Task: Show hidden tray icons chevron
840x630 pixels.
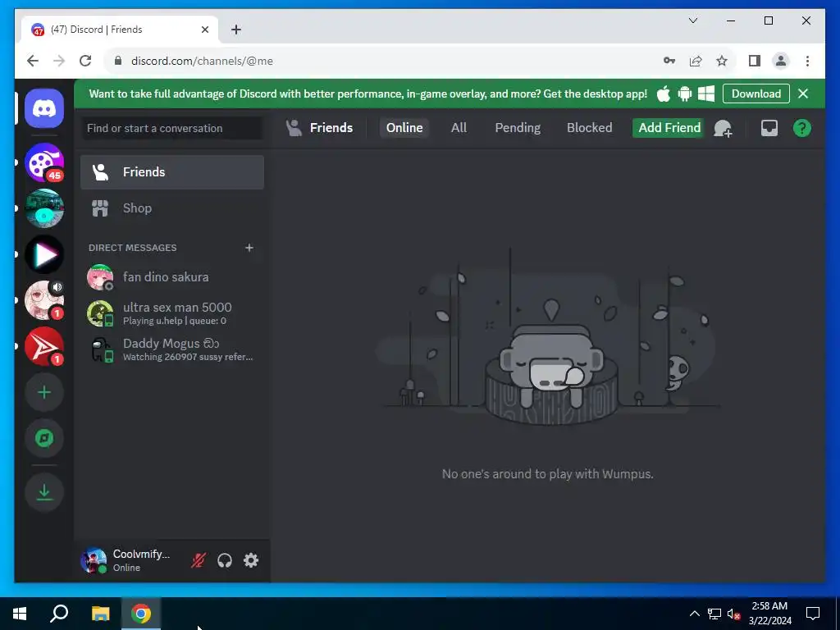Action: point(694,614)
